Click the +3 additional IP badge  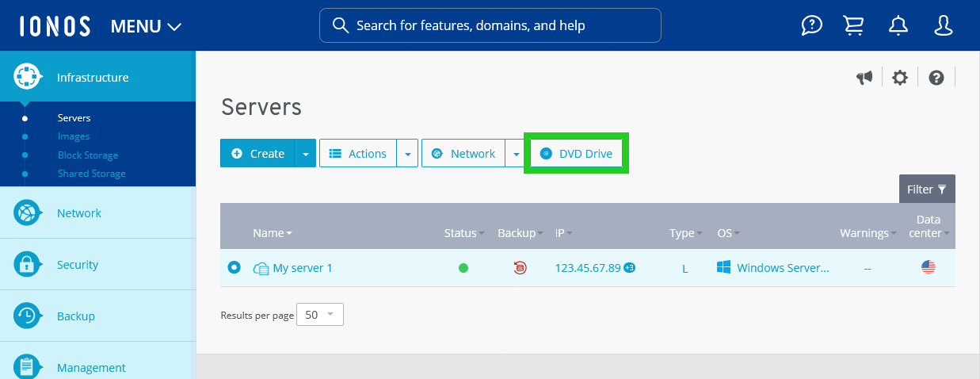(x=629, y=268)
